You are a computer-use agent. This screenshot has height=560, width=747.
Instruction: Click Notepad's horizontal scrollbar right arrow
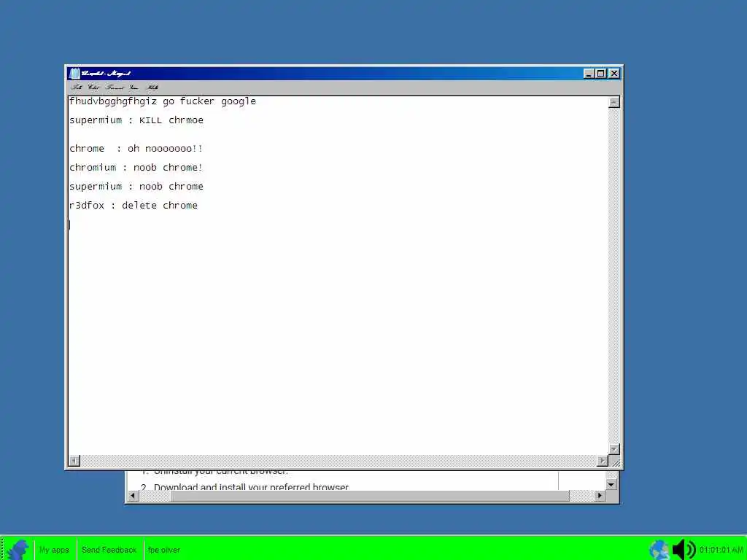click(602, 461)
